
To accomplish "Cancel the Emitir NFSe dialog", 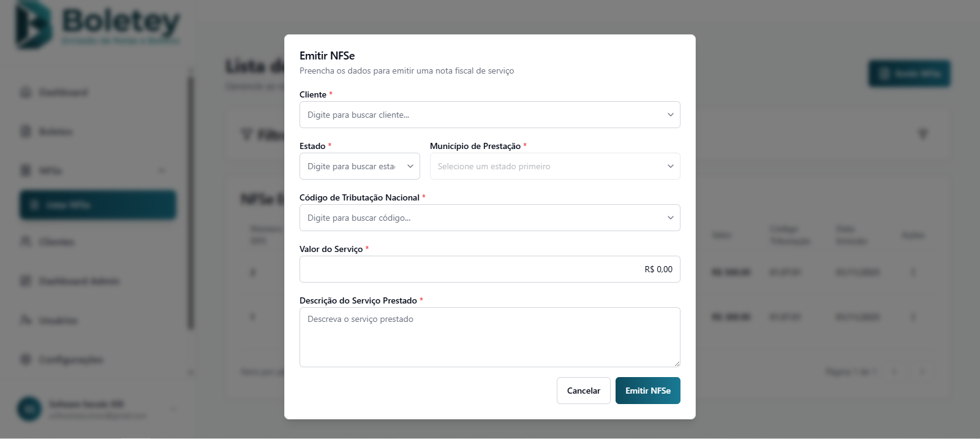I will click(x=583, y=391).
